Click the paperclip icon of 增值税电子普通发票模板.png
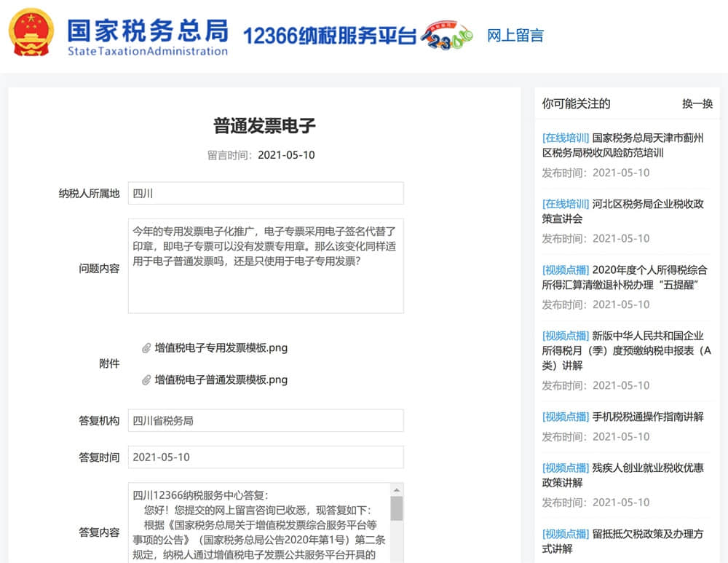The image size is (728, 563). [x=146, y=380]
